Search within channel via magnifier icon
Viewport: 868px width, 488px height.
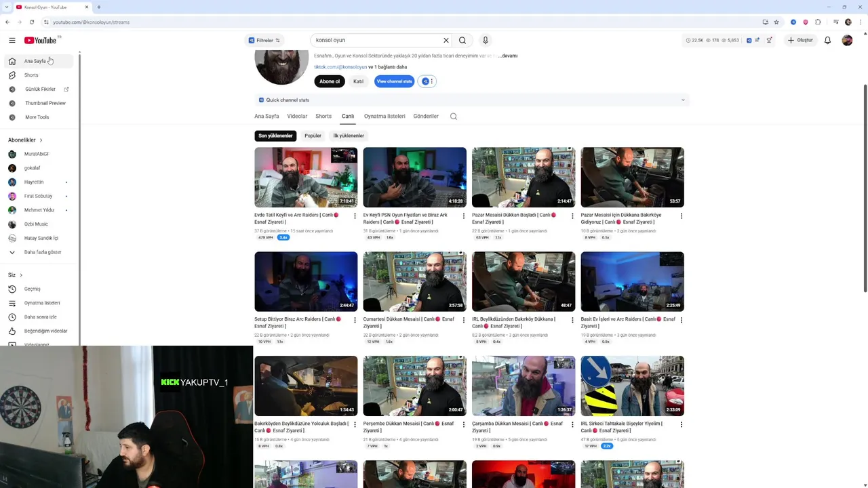(x=454, y=116)
